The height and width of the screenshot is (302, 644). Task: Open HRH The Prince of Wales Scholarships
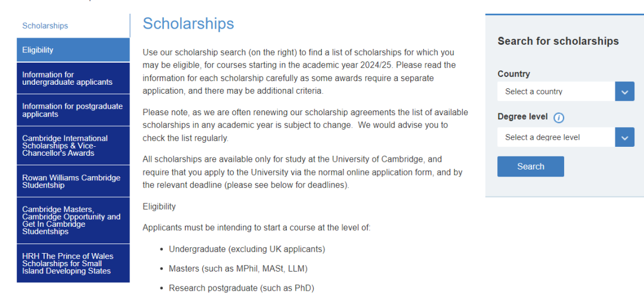pyautogui.click(x=73, y=263)
